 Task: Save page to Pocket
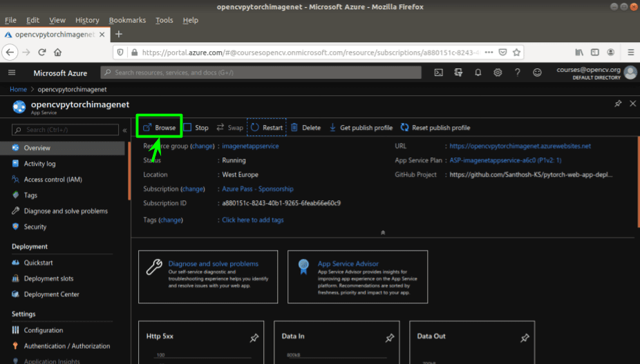pos(503,52)
